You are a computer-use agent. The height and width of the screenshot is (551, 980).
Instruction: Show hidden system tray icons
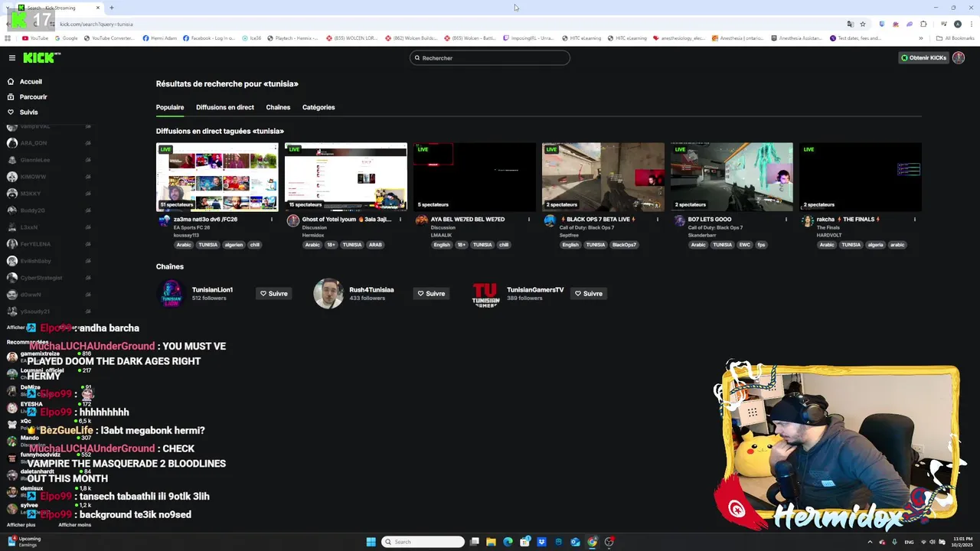[x=870, y=542]
